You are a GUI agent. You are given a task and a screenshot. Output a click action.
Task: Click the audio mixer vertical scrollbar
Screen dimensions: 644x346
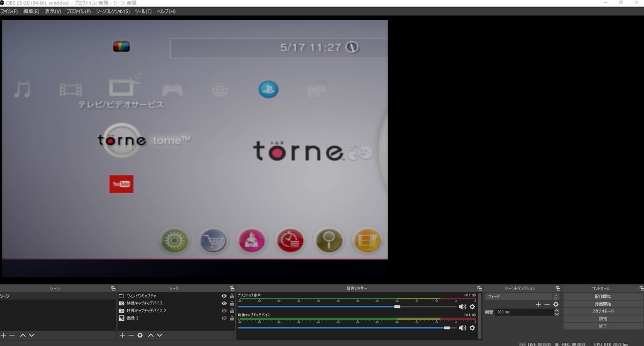pos(479,316)
